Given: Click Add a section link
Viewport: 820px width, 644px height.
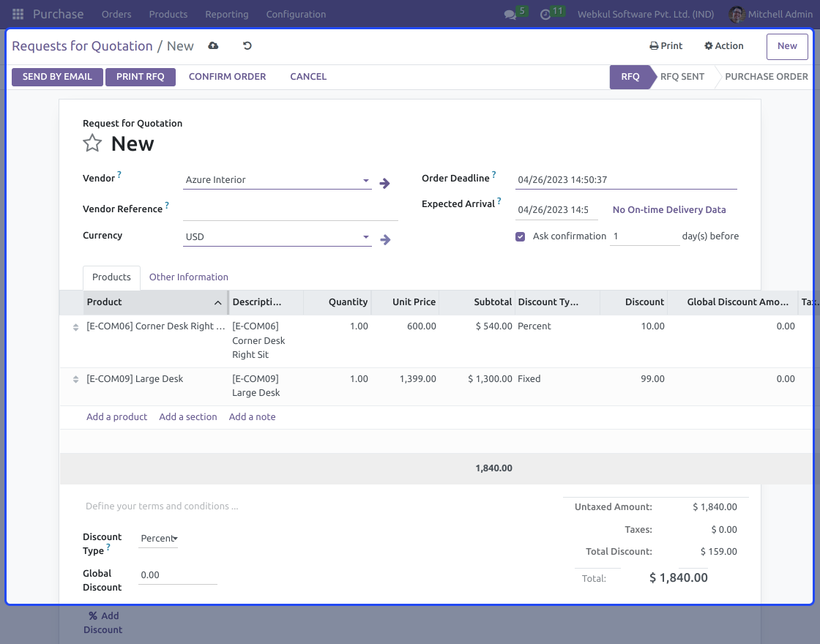Looking at the screenshot, I should (187, 417).
